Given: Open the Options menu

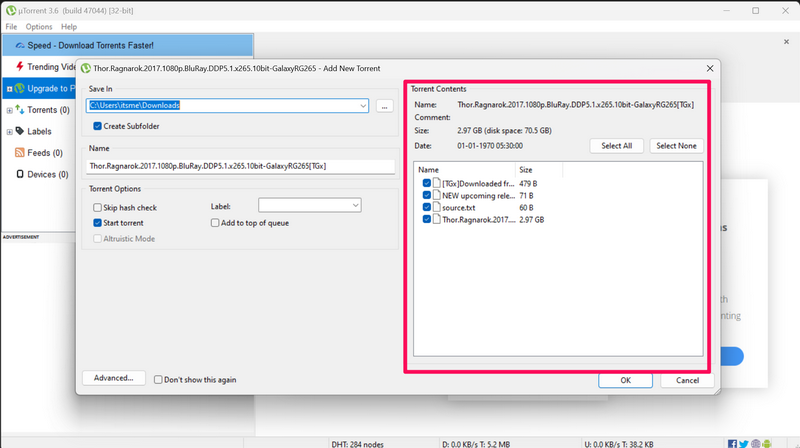Looking at the screenshot, I should [x=39, y=26].
